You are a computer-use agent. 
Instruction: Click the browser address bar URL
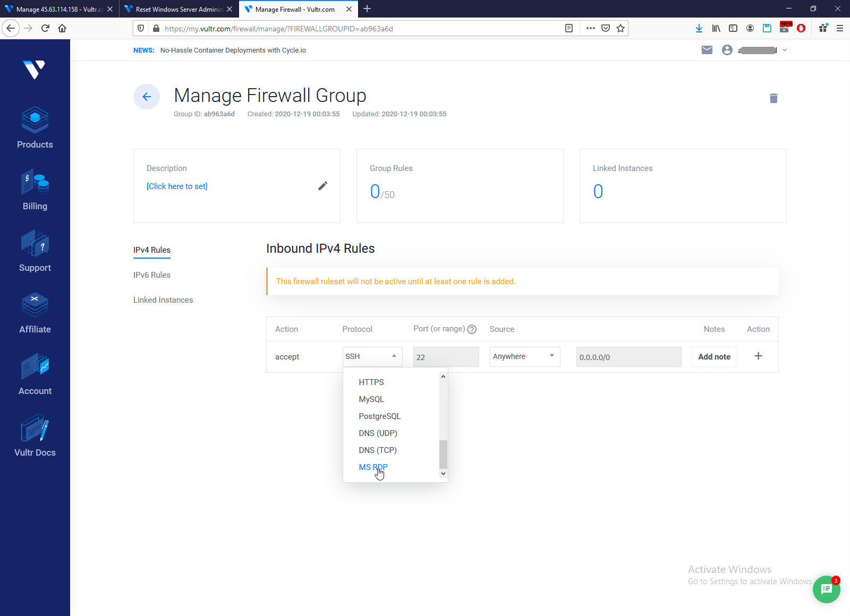(279, 29)
